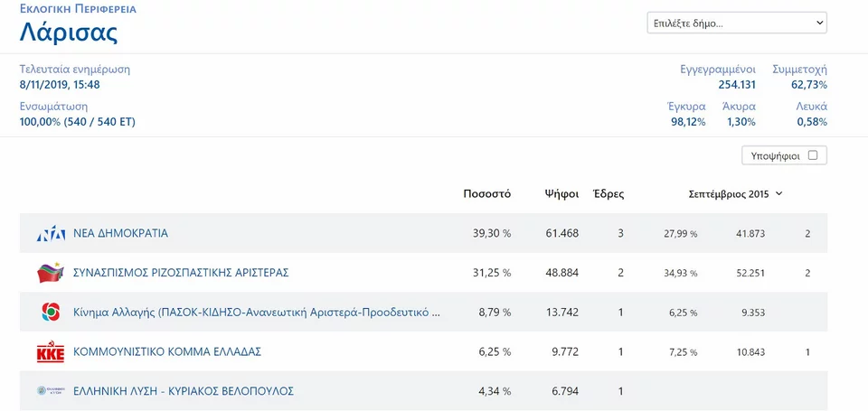Click the Ψήφοι column header

561,194
